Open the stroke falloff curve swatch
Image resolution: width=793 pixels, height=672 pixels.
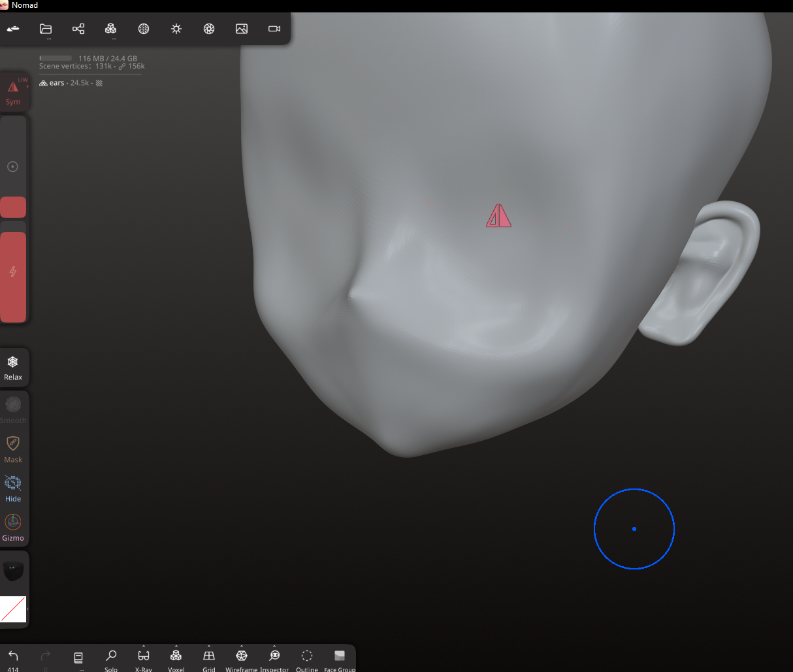pos(13,609)
